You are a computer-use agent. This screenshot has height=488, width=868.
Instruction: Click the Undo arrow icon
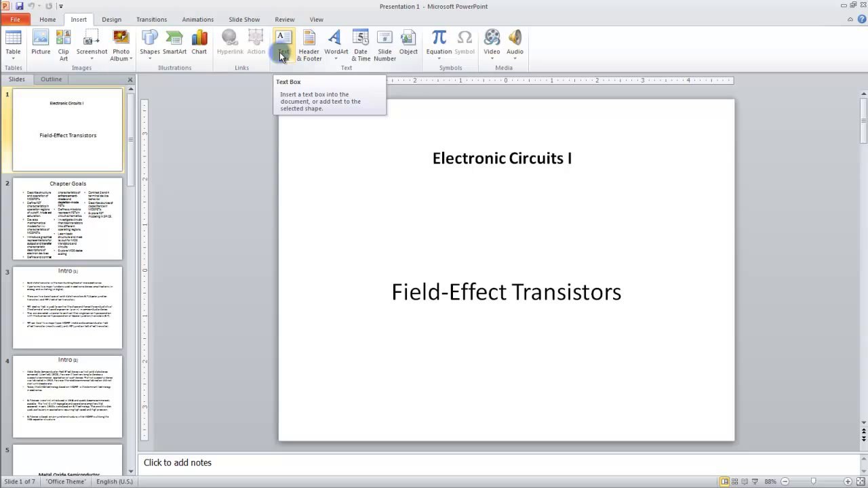click(32, 6)
